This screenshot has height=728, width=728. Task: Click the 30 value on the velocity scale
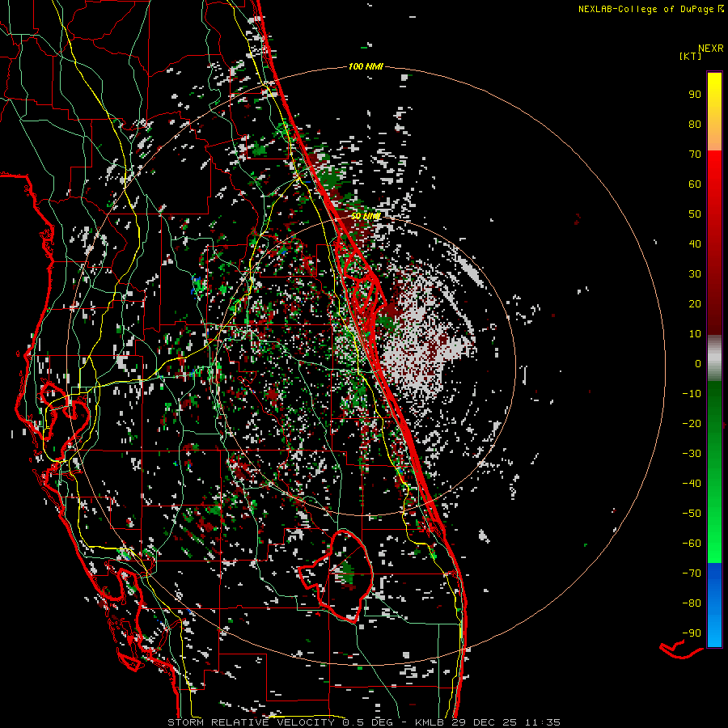tap(695, 274)
